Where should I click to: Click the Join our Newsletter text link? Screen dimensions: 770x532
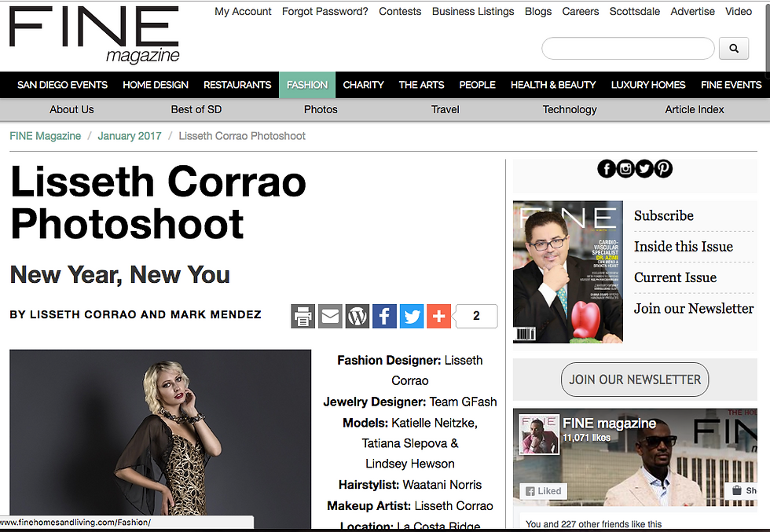693,309
